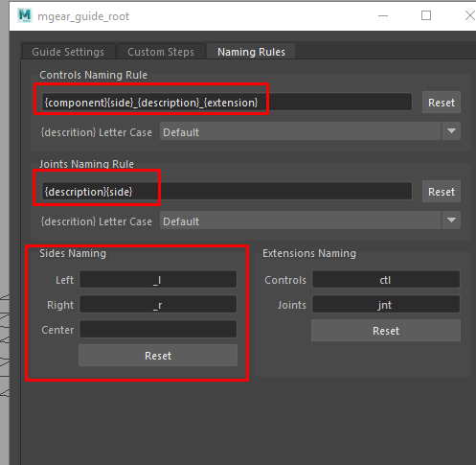Click the Center side naming field
Image resolution: width=476 pixels, height=465 pixels.
pos(158,329)
